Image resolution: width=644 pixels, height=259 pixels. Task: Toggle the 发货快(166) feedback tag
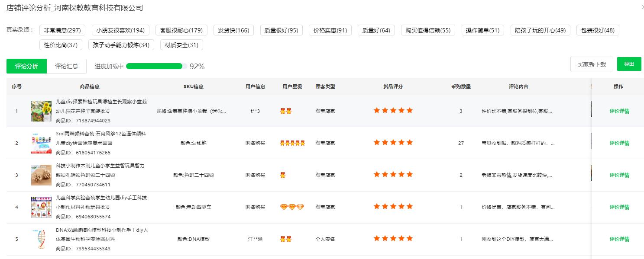coord(233,30)
